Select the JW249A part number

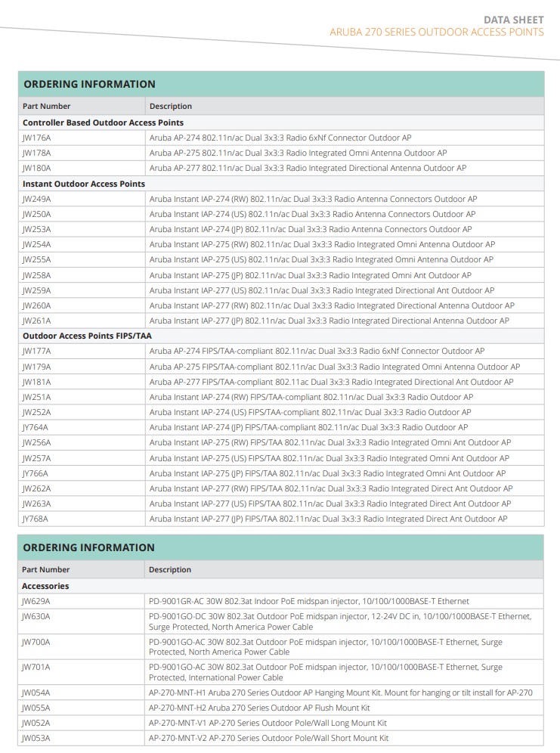tap(37, 199)
